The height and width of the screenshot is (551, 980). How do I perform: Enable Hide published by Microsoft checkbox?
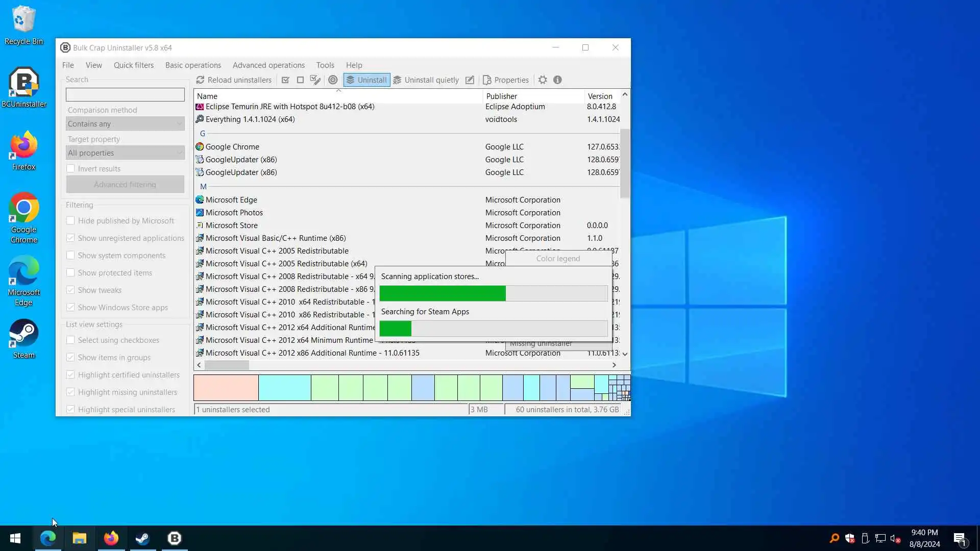point(70,221)
